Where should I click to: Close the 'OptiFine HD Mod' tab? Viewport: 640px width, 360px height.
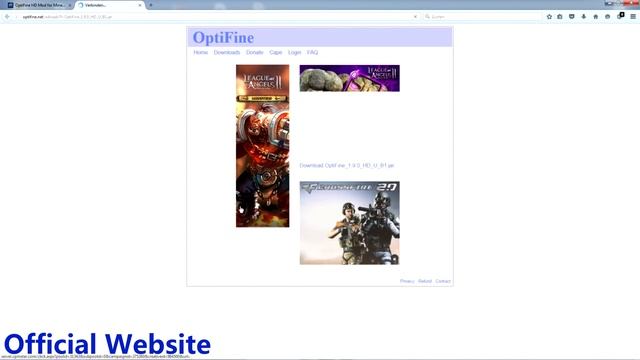pyautogui.click(x=70, y=5)
